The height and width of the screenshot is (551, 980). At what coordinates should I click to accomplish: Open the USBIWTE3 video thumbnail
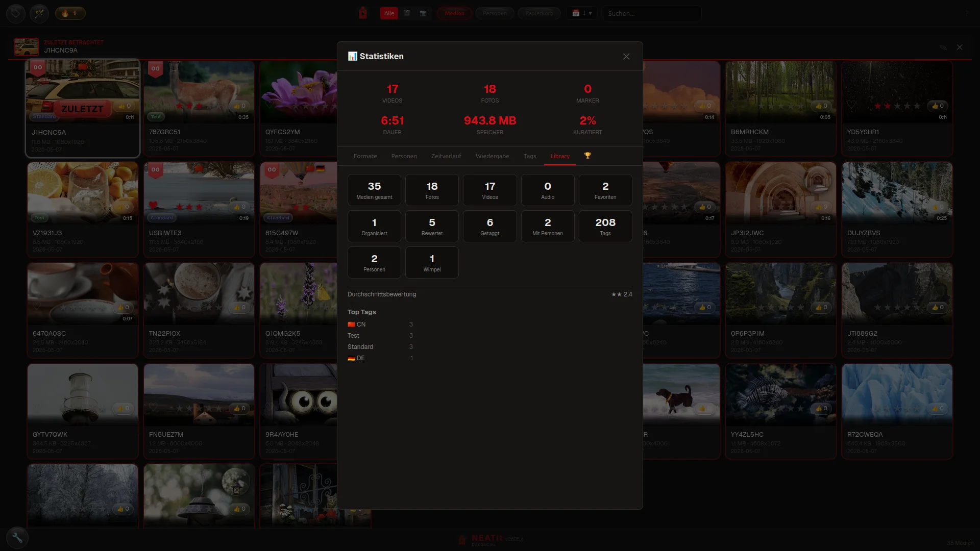coord(199,193)
